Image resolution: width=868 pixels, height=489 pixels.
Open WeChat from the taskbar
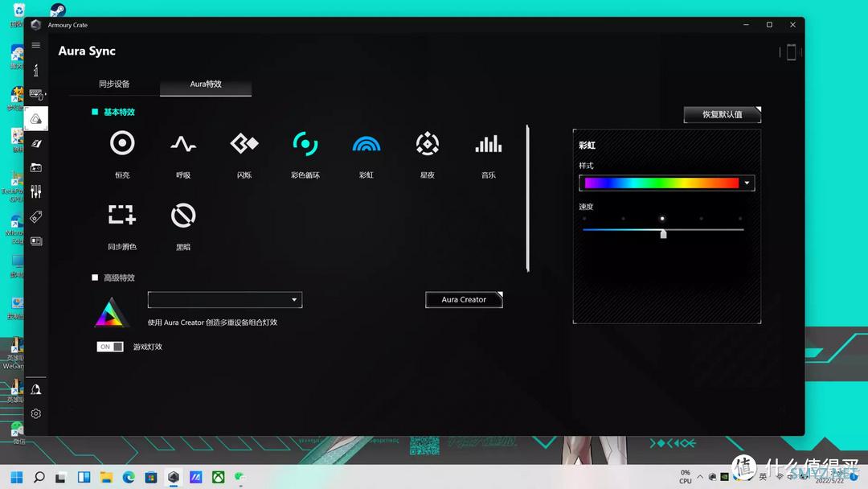pos(240,477)
